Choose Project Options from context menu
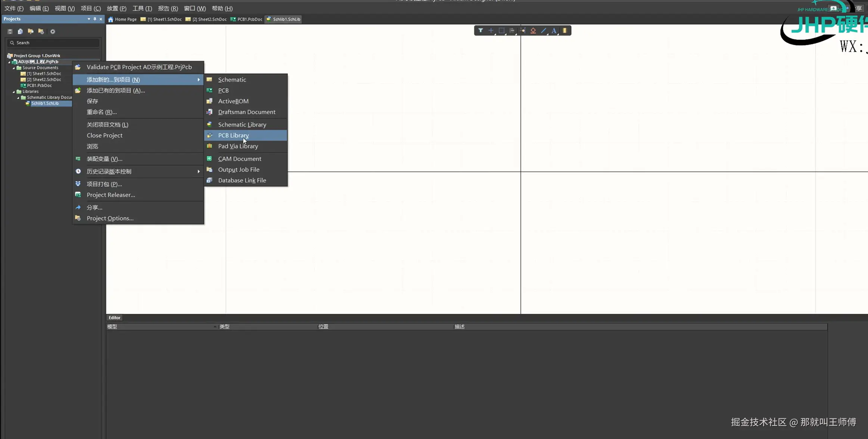Image resolution: width=868 pixels, height=439 pixels. [138, 218]
